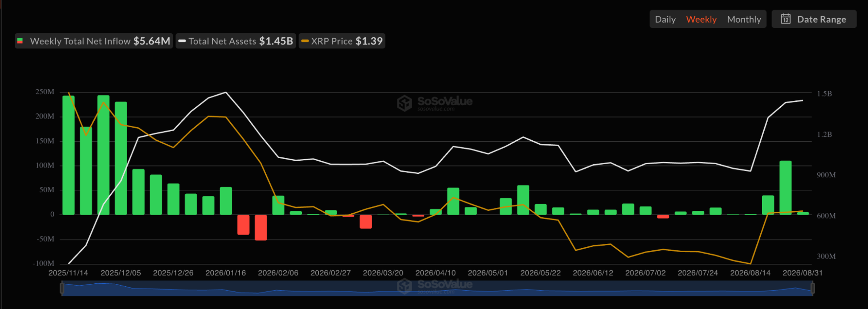The height and width of the screenshot is (309, 868).
Task: Click the 2026/05/22 axis date label
Action: pyautogui.click(x=541, y=273)
